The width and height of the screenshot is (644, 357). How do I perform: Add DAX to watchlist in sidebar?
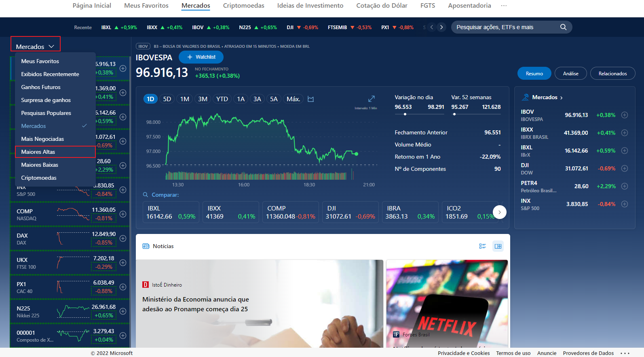(x=123, y=238)
